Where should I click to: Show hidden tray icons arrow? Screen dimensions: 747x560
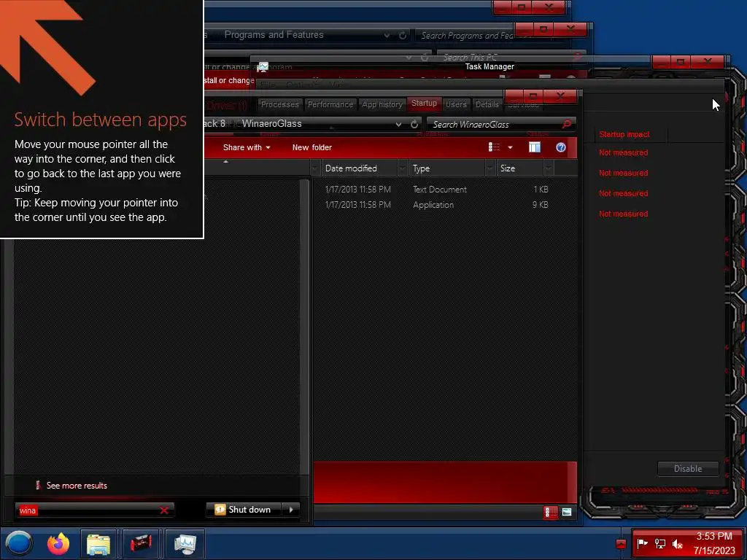click(621, 543)
